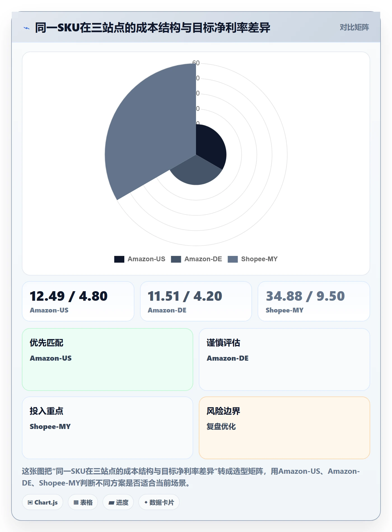Click the chart title about SKU cost structure
This screenshot has width=392, height=532.
pos(153,28)
